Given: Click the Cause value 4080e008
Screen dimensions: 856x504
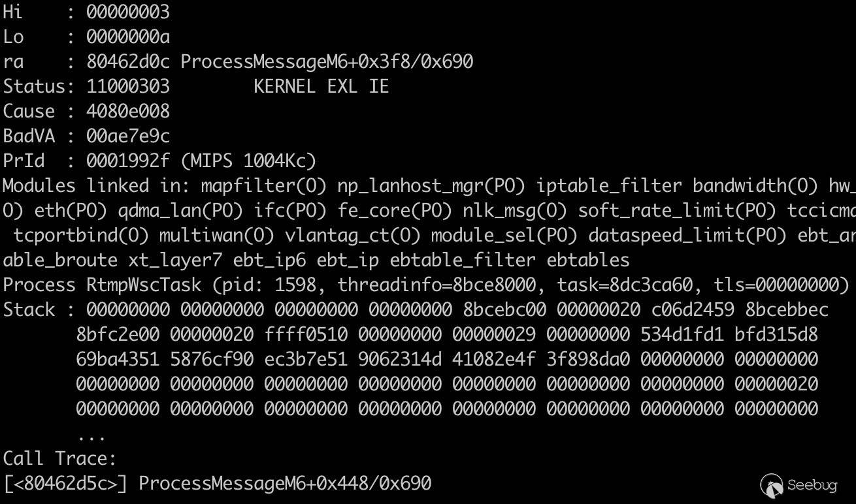Looking at the screenshot, I should pos(128,112).
